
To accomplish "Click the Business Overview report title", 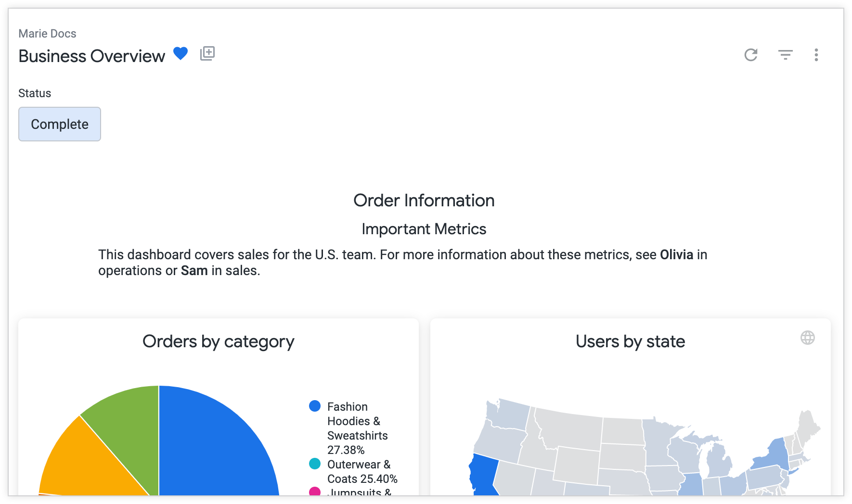I will coord(90,55).
